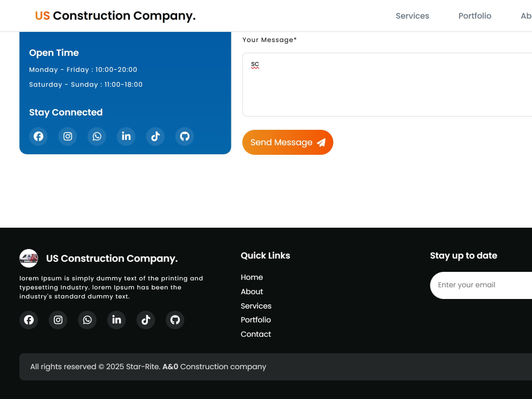
Task: Go to Contact in Quick Links
Action: click(x=256, y=334)
